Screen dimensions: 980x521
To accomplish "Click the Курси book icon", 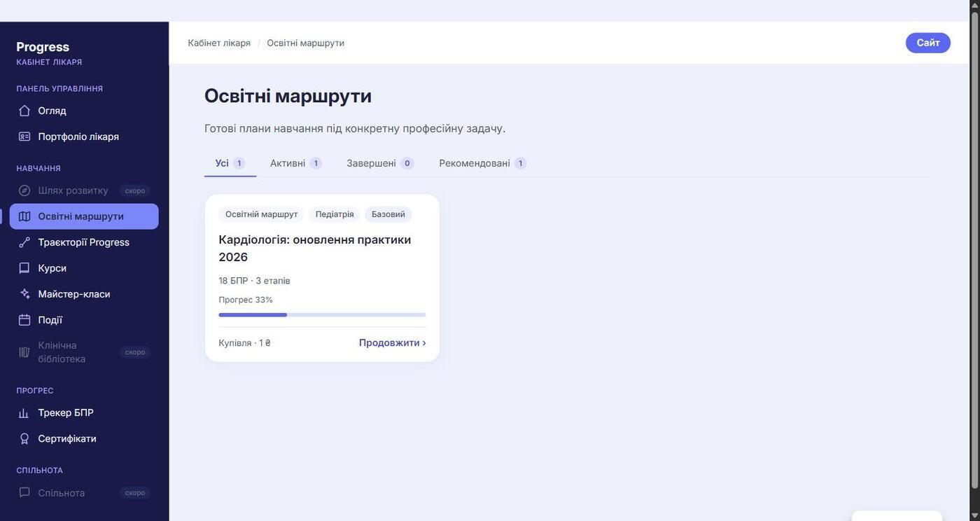I will [24, 268].
